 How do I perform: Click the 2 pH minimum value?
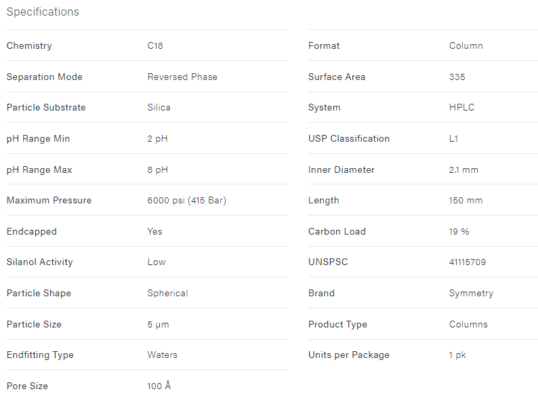click(157, 139)
